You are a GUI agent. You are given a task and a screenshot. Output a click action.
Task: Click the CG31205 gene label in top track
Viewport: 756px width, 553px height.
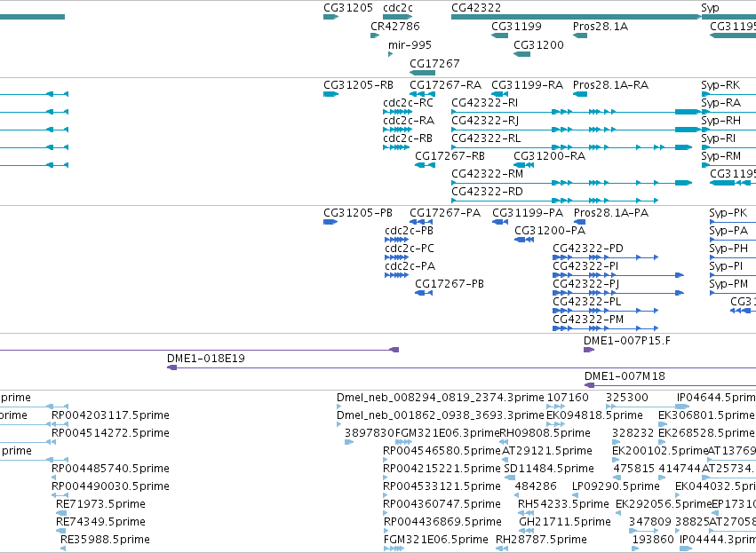click(348, 8)
